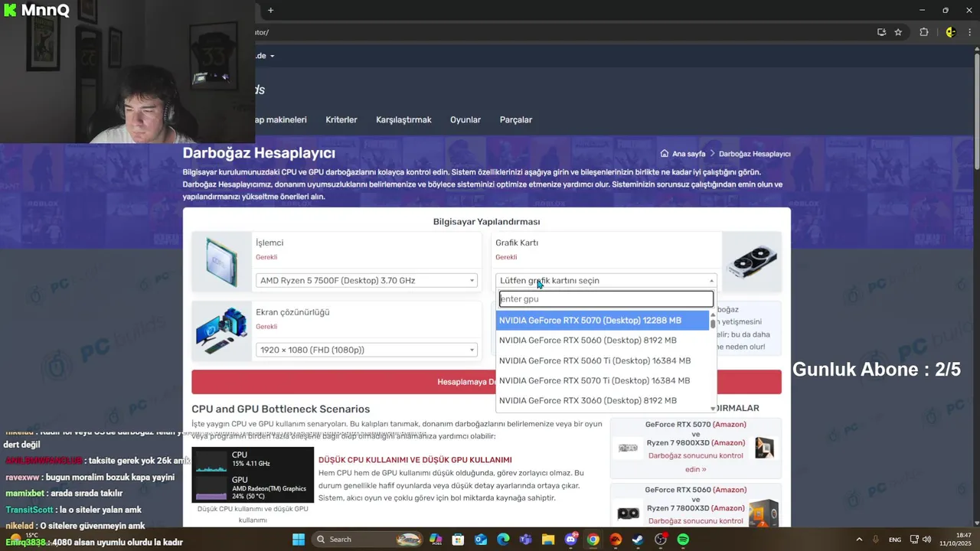Image resolution: width=980 pixels, height=551 pixels.
Task: Pick NVIDIA GeForce RTX 3060 8192 MB
Action: click(603, 400)
